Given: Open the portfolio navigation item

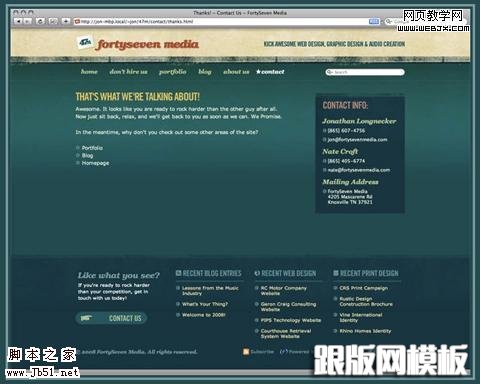Looking at the screenshot, I should click(172, 72).
